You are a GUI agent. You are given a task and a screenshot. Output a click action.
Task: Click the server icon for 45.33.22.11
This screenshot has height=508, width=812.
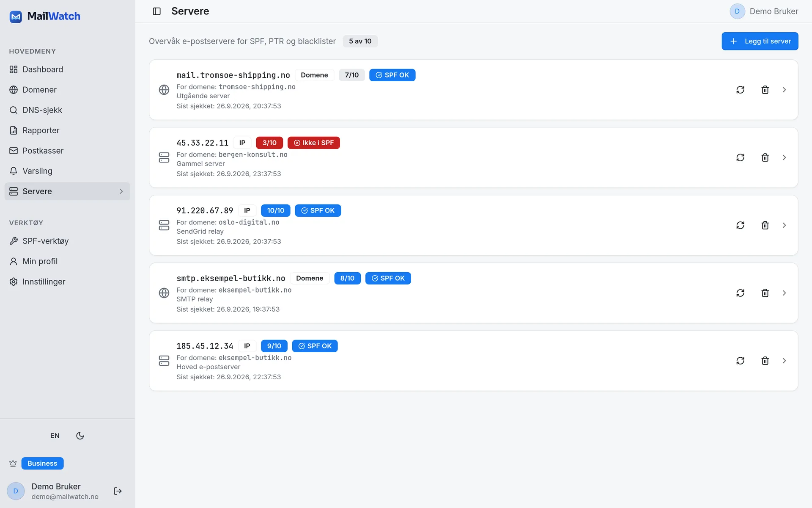(164, 157)
